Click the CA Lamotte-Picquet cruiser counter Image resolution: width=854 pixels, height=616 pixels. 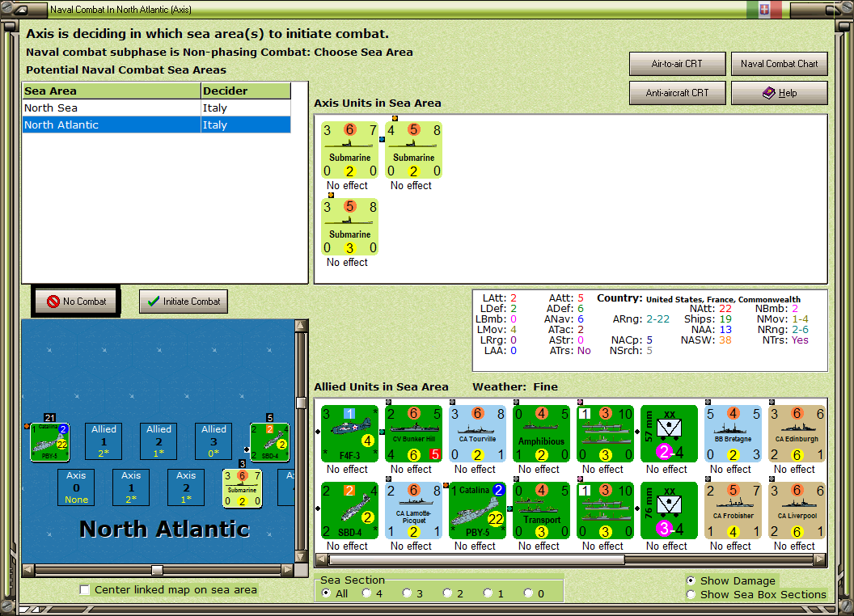[x=413, y=510]
